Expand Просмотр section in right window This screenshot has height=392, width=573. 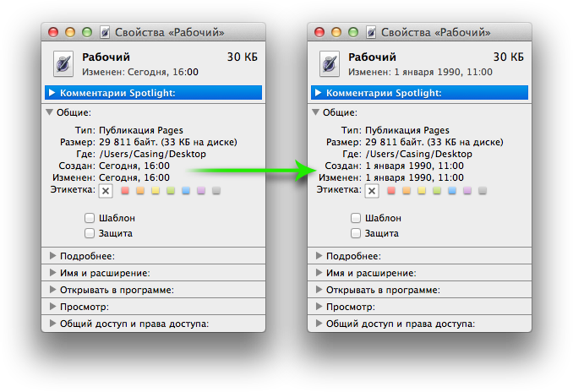click(319, 306)
